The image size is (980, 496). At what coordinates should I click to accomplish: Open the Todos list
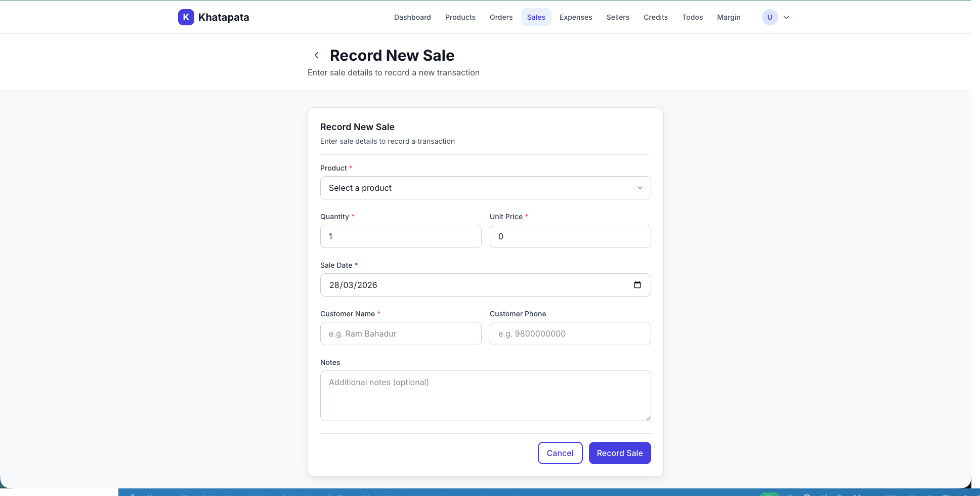coord(692,17)
